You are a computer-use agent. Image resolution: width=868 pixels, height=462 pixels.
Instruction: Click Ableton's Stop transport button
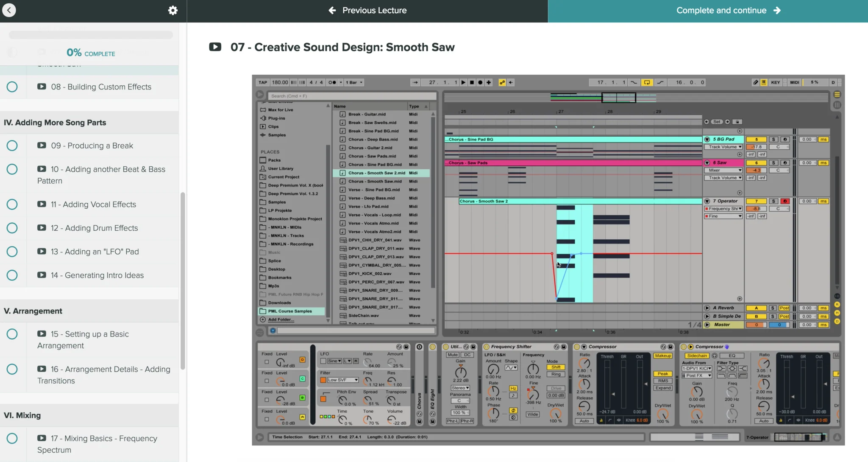pos(472,82)
